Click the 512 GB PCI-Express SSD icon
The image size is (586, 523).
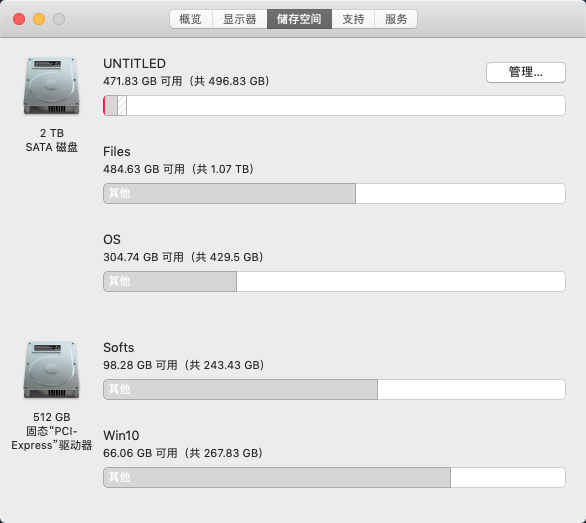click(52, 370)
